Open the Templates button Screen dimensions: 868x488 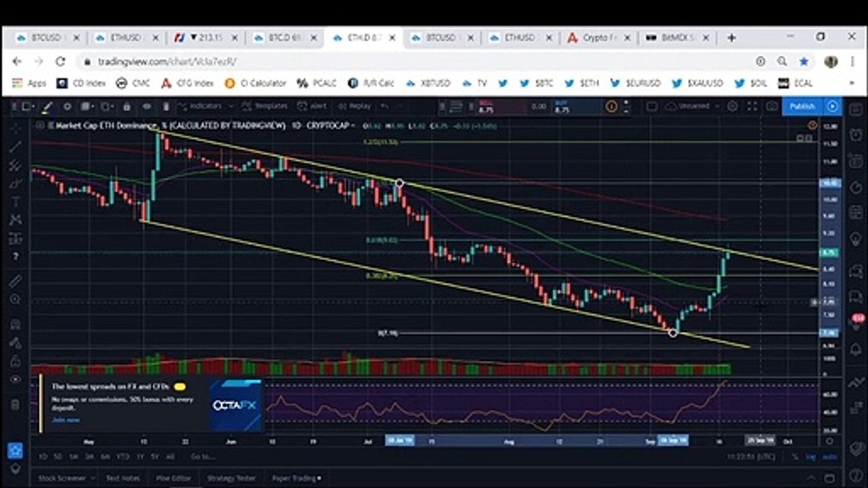(266, 106)
